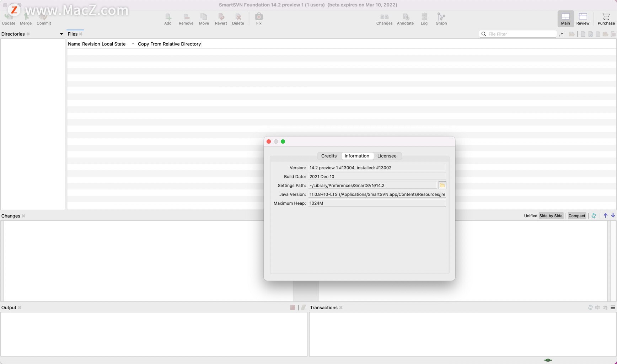The image size is (617, 364).
Task: Click the last stacked-pages icon in the filter bar
Action: pos(613,34)
